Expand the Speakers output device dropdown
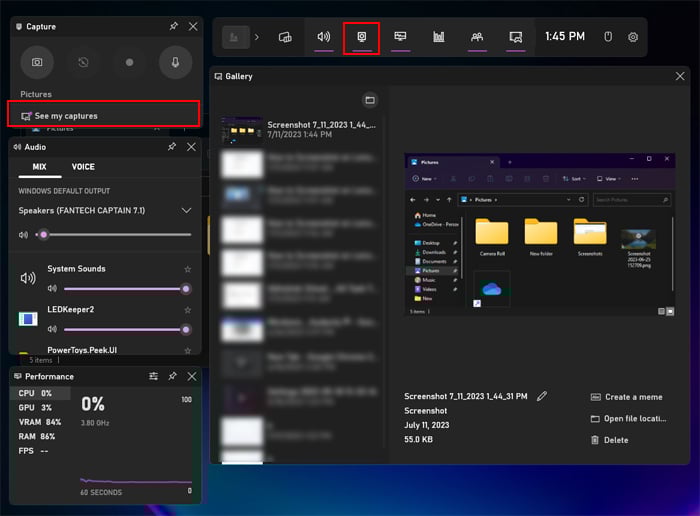The height and width of the screenshot is (516, 700). click(x=186, y=210)
